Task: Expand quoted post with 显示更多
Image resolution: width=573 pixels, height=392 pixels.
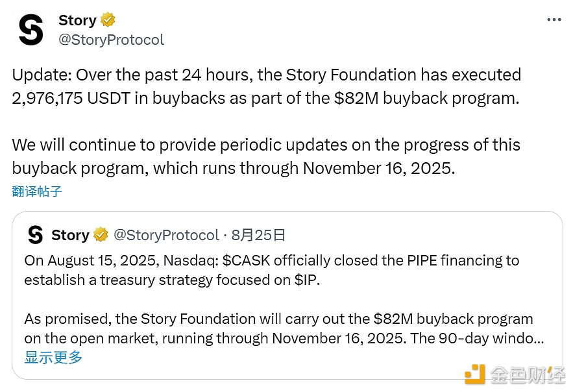Action: pos(53,357)
